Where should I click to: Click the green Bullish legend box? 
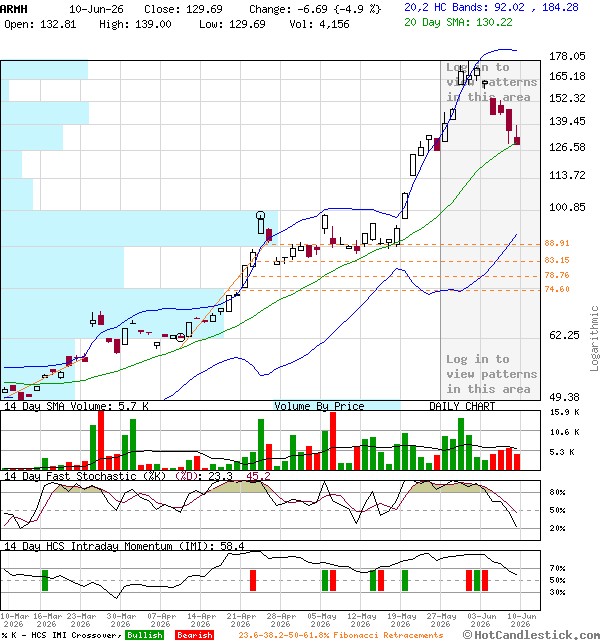(144, 635)
